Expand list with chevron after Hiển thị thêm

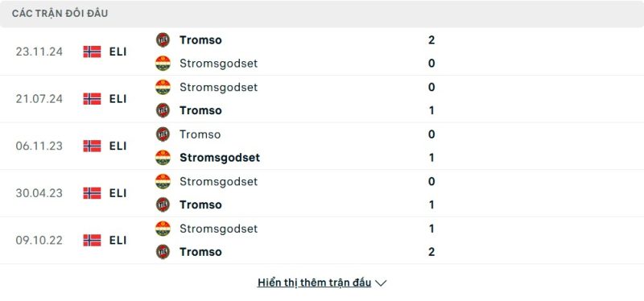[381, 283]
